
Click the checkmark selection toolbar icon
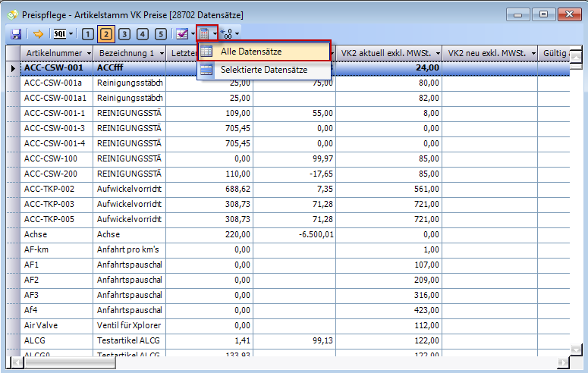click(182, 33)
